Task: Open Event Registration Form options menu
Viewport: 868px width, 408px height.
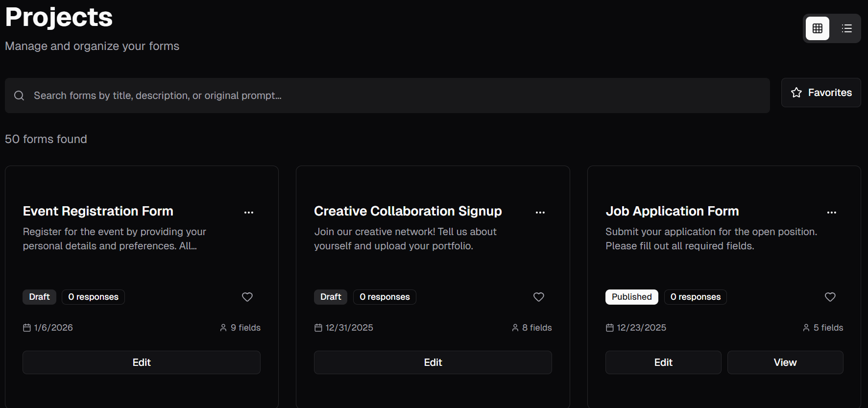Action: [249, 212]
